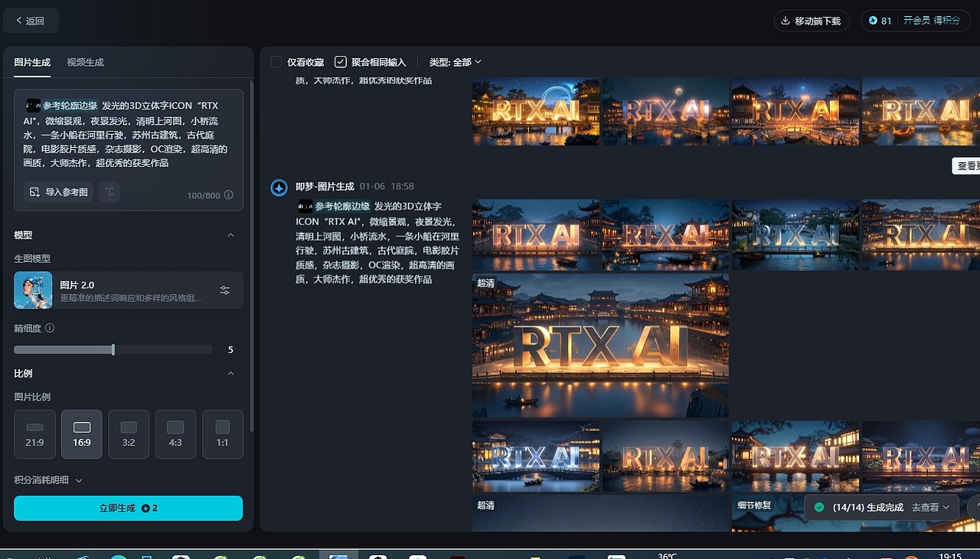Select the 即梦-图片生成 entry title
Viewport: 980px width, 559px height.
coord(325,186)
